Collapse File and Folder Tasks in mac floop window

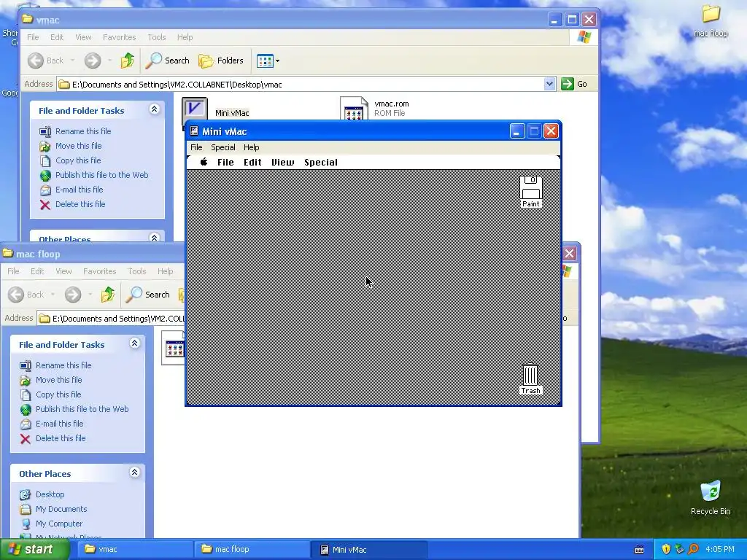(x=135, y=343)
